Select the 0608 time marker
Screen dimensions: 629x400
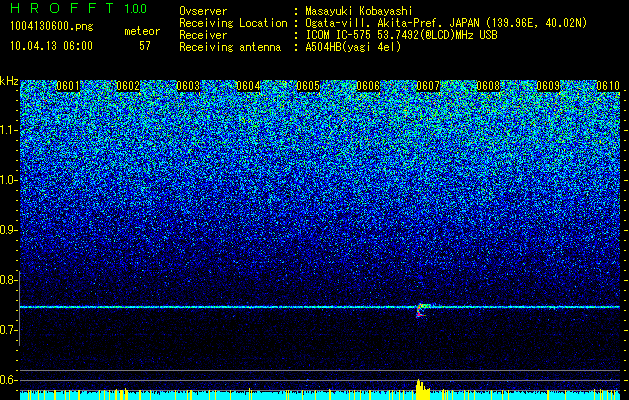[x=489, y=86]
